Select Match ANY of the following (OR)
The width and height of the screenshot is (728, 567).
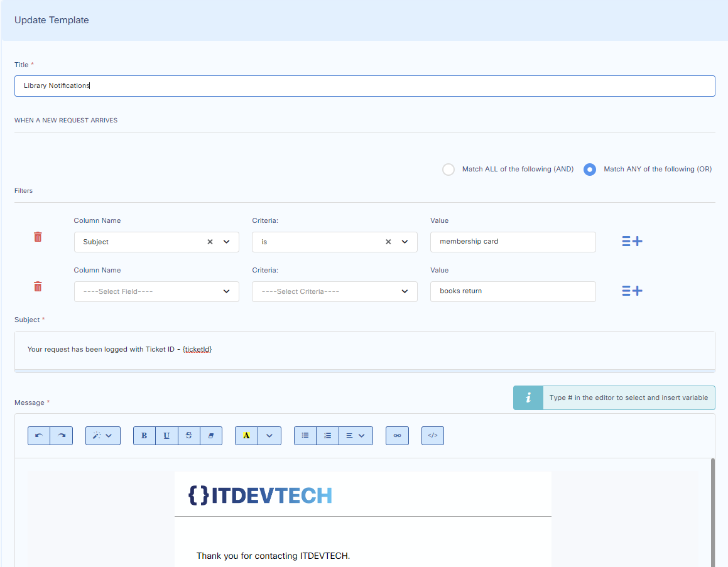[x=589, y=170]
